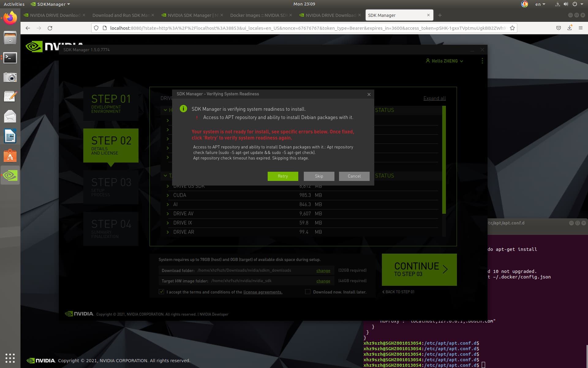Screen dimensions: 588x368
Task: Open the Screenshot camera app in dock
Action: (x=10, y=77)
